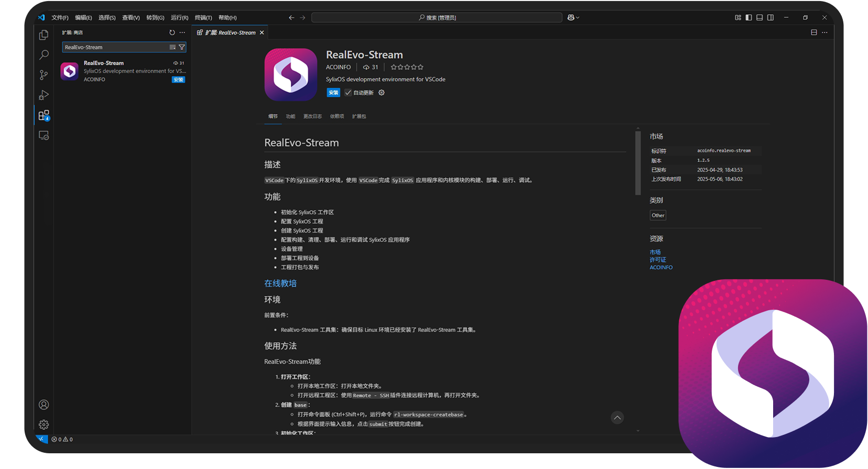
Task: Toggle primary side bar visibility
Action: point(748,18)
